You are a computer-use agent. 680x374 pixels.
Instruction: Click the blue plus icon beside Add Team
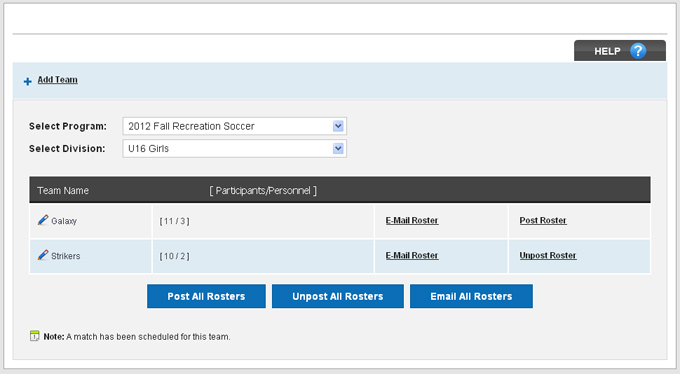tap(28, 82)
